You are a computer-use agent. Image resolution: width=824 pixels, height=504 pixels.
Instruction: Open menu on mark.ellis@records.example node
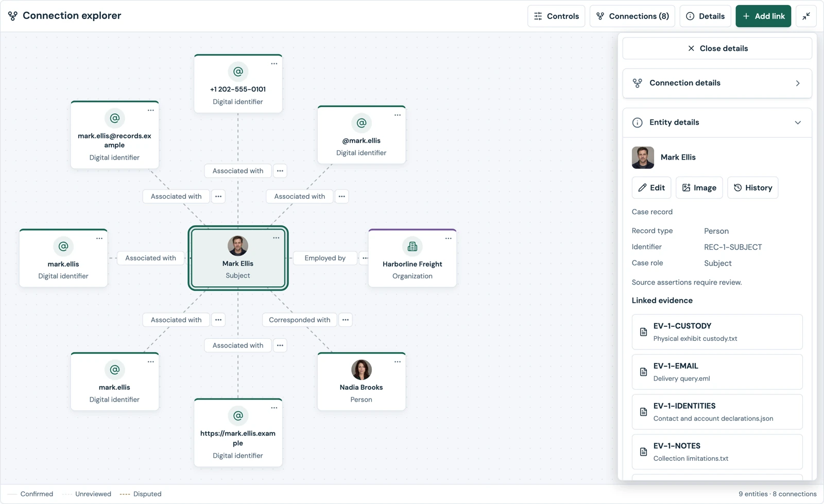click(151, 110)
